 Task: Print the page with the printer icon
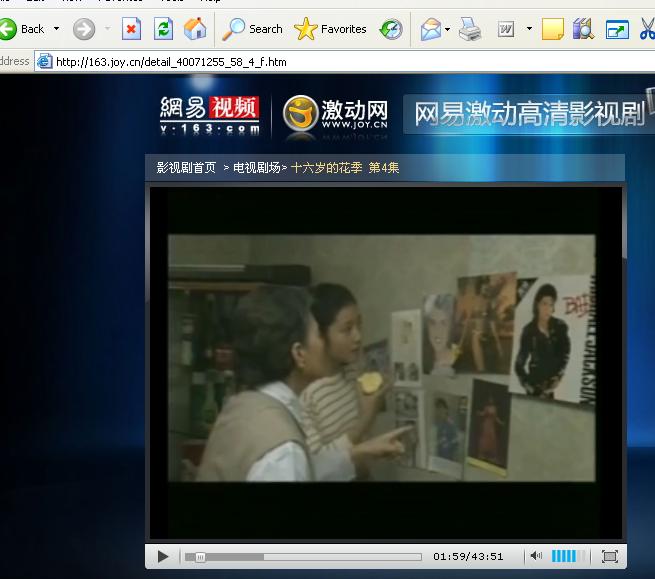470,29
